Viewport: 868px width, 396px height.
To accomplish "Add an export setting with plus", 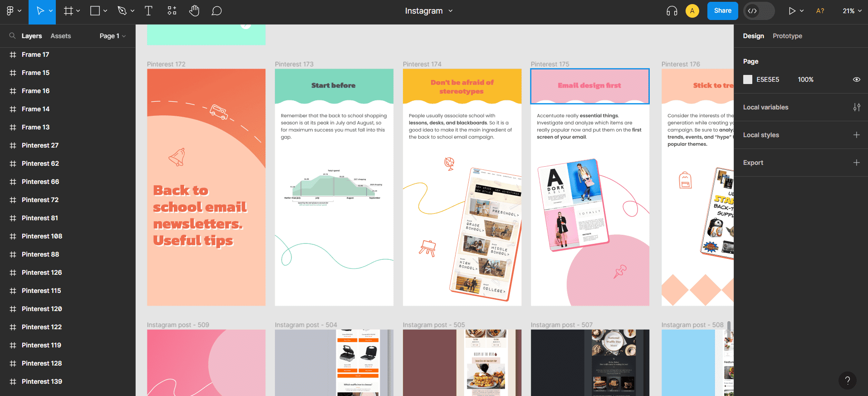I will (857, 163).
